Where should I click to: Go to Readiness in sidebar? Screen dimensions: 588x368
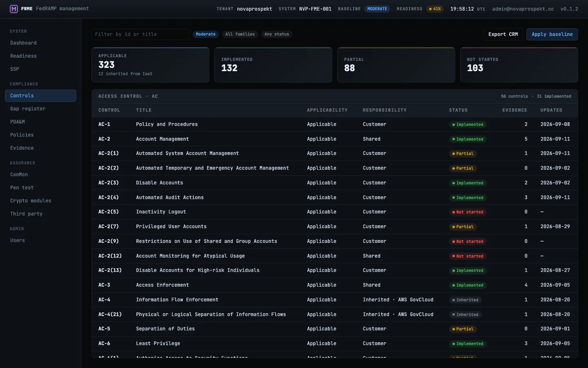click(x=40, y=56)
